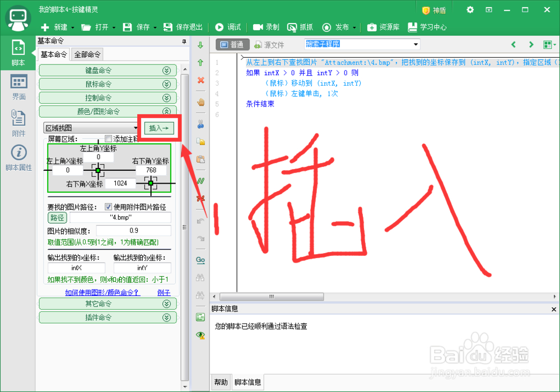
Task: Start debugging with 调试
Action: coord(228,27)
